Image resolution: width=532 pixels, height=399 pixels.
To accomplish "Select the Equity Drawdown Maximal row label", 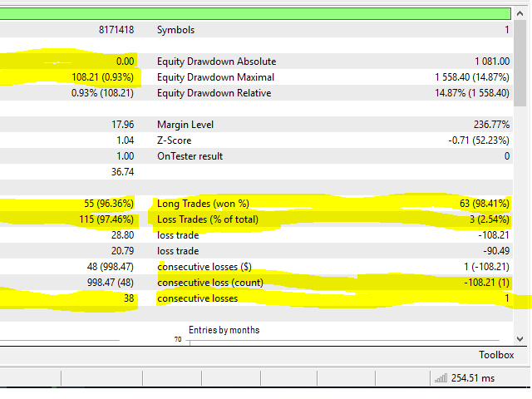I will [x=215, y=77].
